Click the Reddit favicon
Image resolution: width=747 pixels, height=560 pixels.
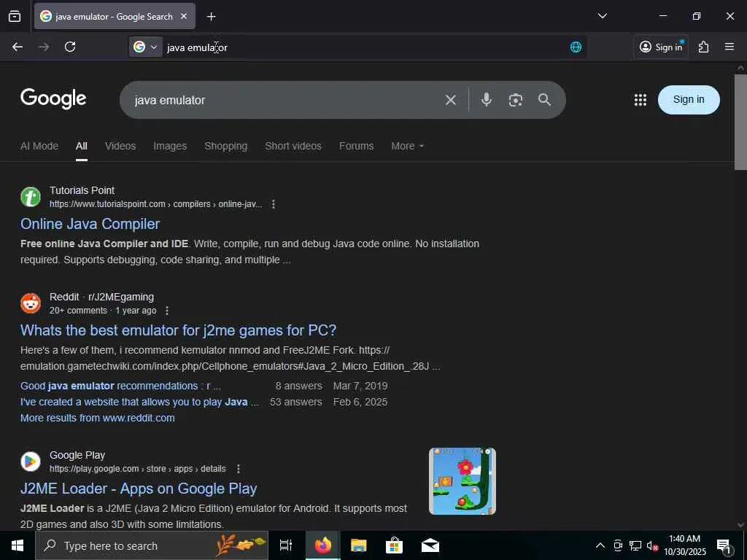coord(31,303)
